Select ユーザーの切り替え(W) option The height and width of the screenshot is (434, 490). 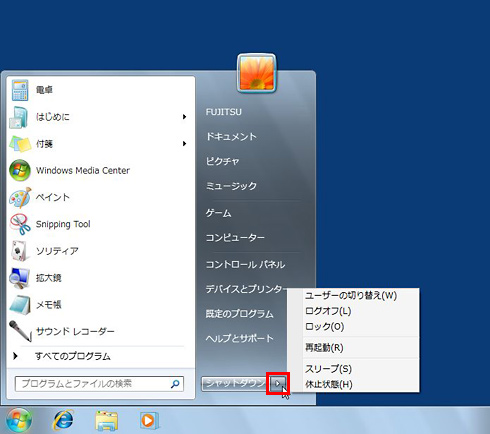[351, 296]
